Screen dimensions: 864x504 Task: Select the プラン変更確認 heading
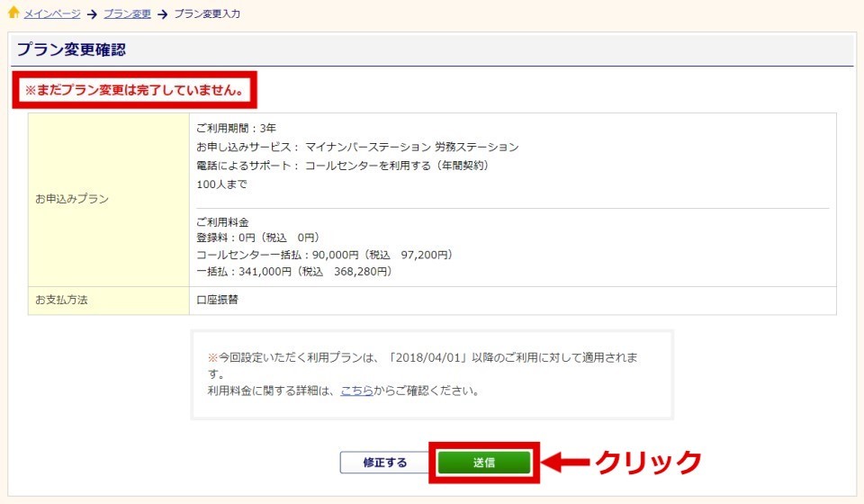(x=72, y=49)
